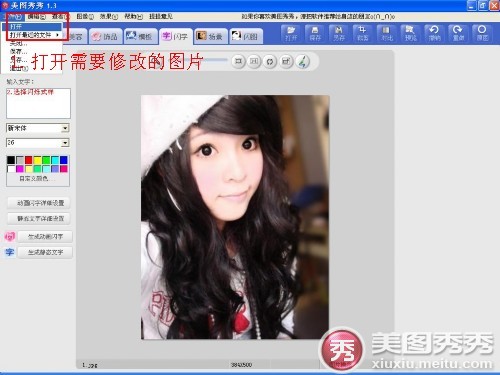Click the round rotate button above canvas
500x375 pixels.
click(x=270, y=61)
